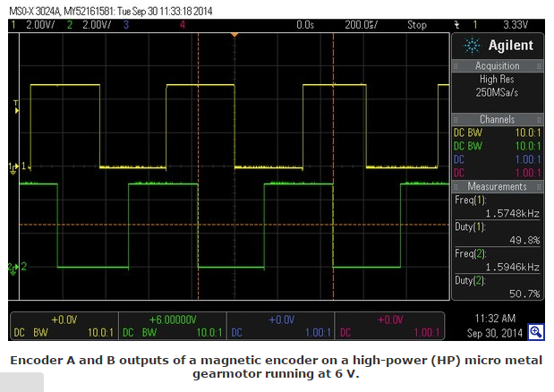Image resolution: width=554 pixels, height=392 pixels.
Task: Click the 1.5748kHz frequency value
Action: point(513,214)
